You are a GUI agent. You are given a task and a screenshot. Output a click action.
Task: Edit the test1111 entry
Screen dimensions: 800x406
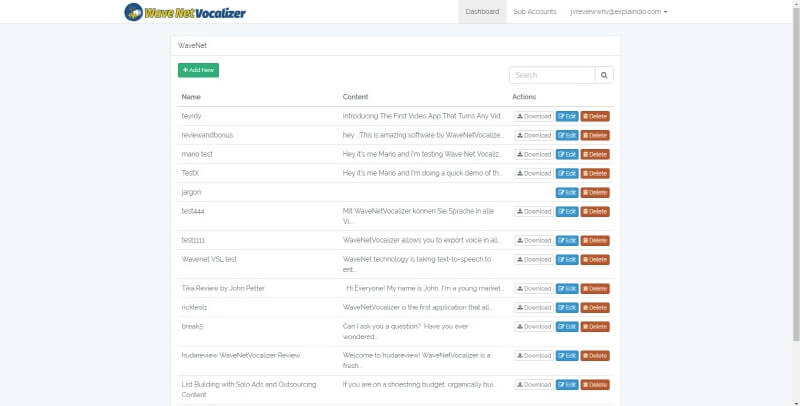(x=567, y=240)
